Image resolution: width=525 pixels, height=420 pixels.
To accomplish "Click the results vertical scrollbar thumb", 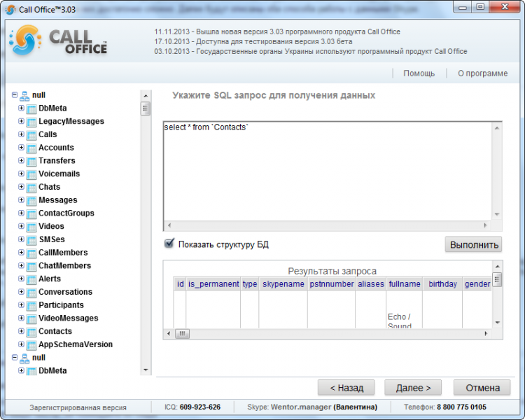I will click(x=497, y=280).
